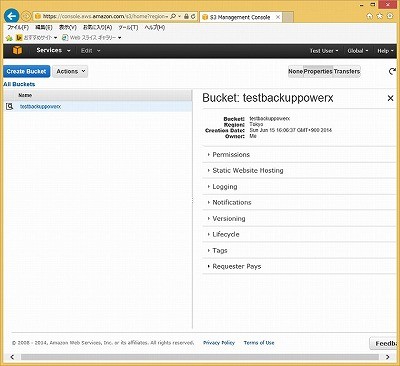This screenshot has height=366, width=400.
Task: Click the browser forward arrow button
Action: click(x=26, y=16)
